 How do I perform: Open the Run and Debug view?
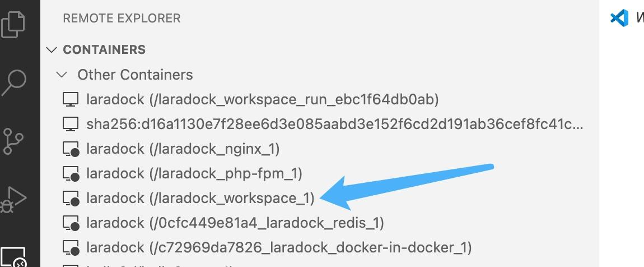click(x=13, y=200)
